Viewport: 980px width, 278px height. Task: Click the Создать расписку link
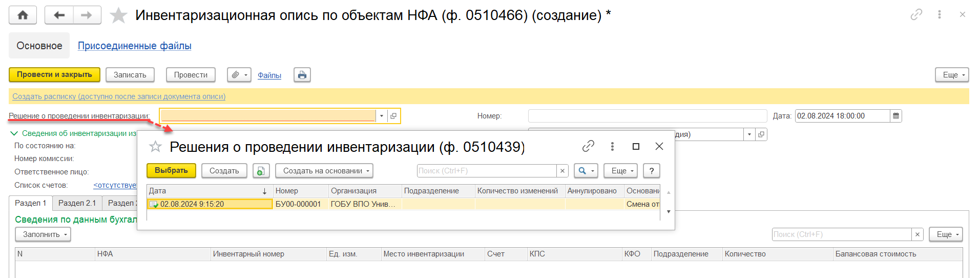119,96
